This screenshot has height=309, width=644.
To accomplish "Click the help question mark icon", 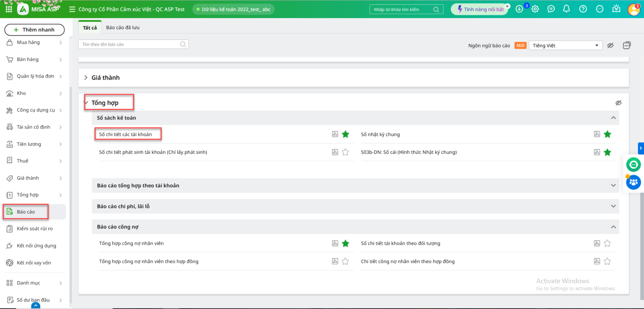I will pos(583,9).
